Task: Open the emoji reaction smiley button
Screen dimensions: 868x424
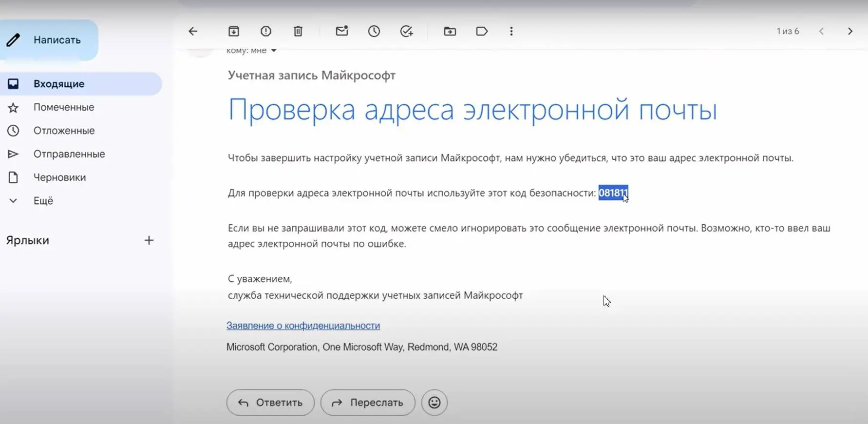Action: tap(434, 403)
